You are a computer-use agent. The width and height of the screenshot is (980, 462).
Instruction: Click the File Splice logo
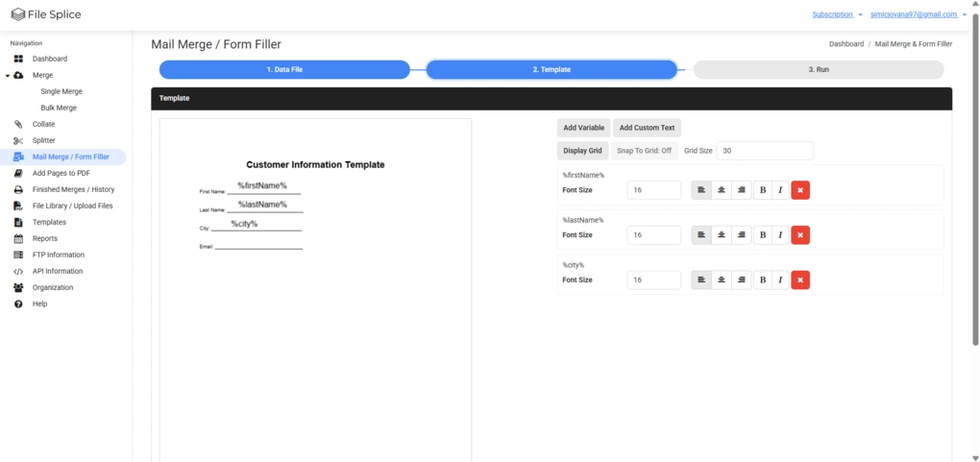tap(46, 14)
